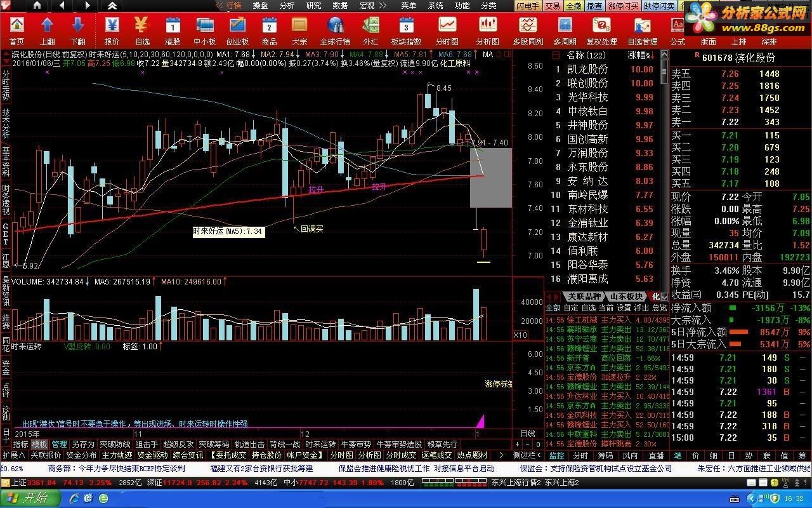Expand the sector tab dropdown arrow
The width and height of the screenshot is (812, 508).
tap(664, 297)
